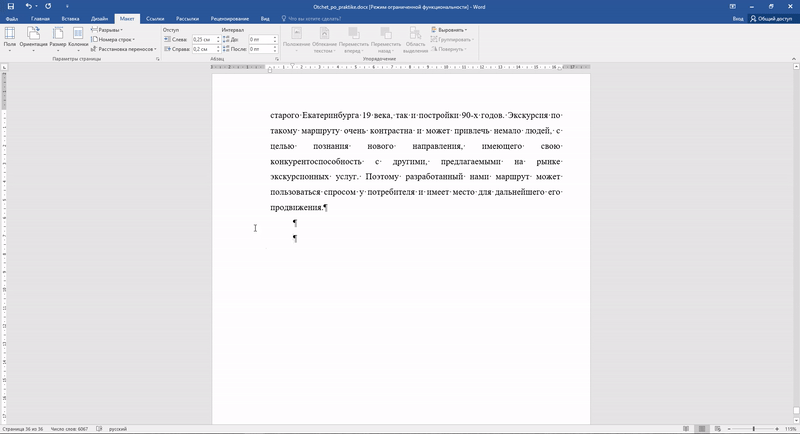800x434 pixels.
Task: Switch to the Вставка tab
Action: (x=70, y=19)
